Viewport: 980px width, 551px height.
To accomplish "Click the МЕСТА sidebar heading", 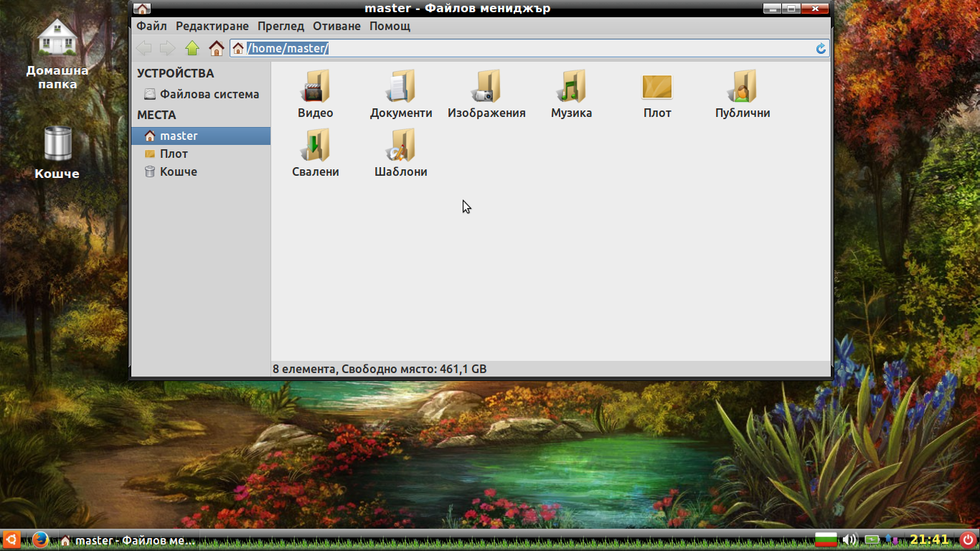I will tap(156, 115).
